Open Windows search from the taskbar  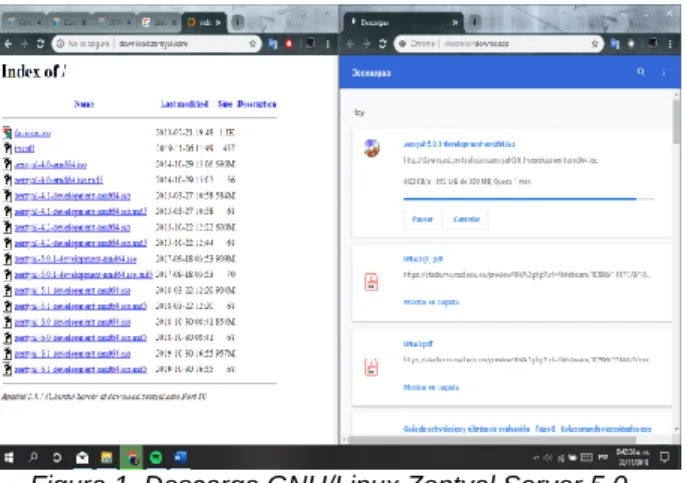[x=33, y=458]
